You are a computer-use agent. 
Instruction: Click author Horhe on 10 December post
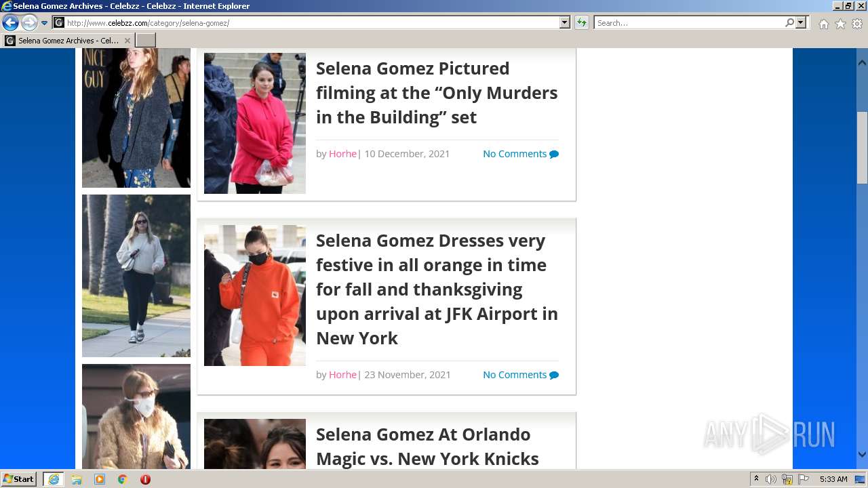(342, 154)
